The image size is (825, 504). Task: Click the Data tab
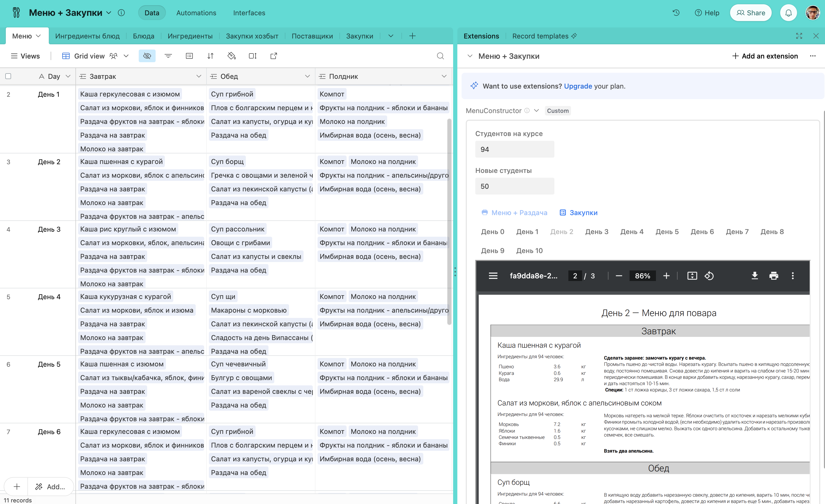152,13
